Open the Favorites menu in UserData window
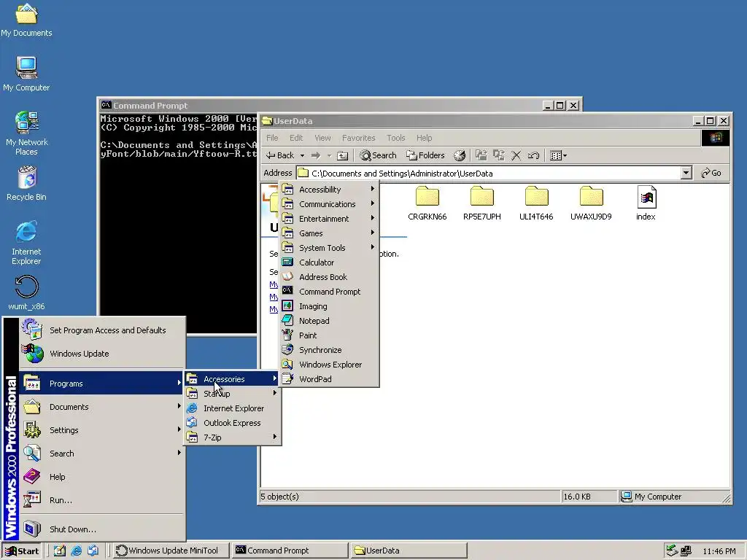Image resolution: width=747 pixels, height=560 pixels. tap(358, 138)
